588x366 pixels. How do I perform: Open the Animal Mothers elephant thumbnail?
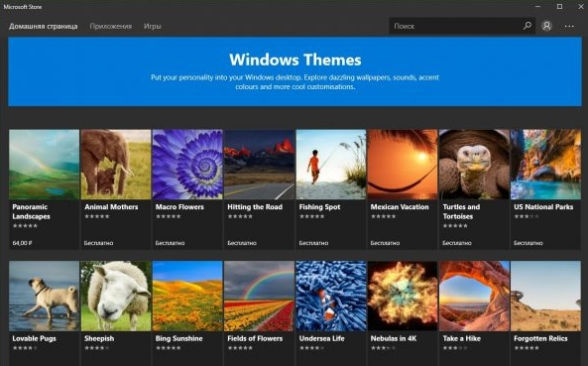[x=116, y=165]
